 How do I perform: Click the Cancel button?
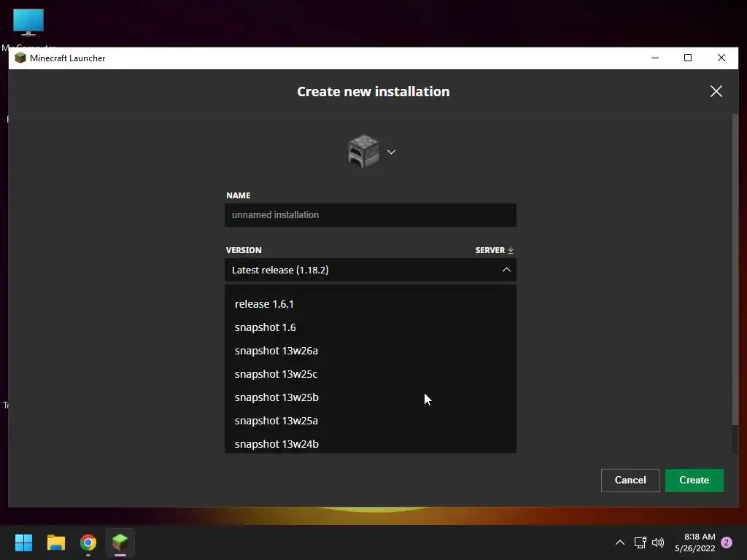coord(630,480)
